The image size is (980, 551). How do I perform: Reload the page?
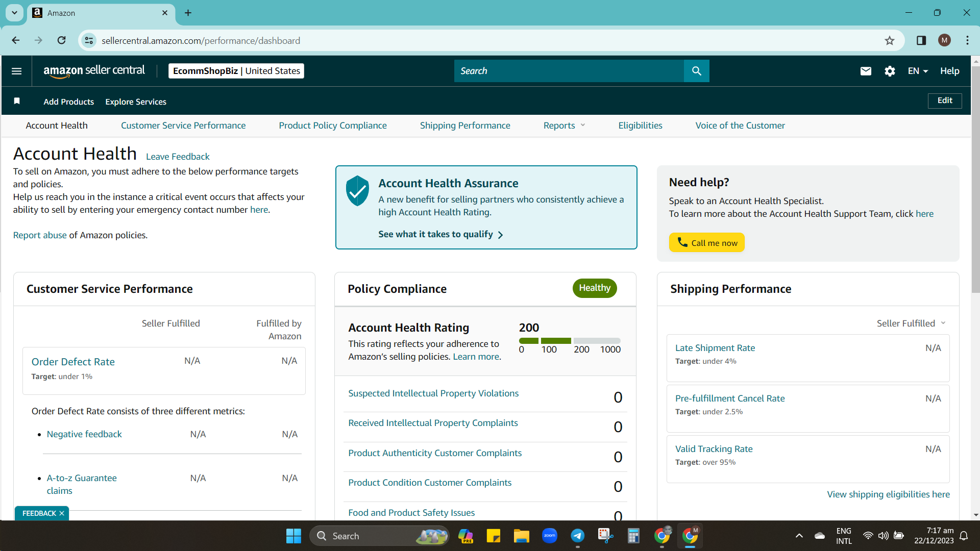tap(62, 40)
